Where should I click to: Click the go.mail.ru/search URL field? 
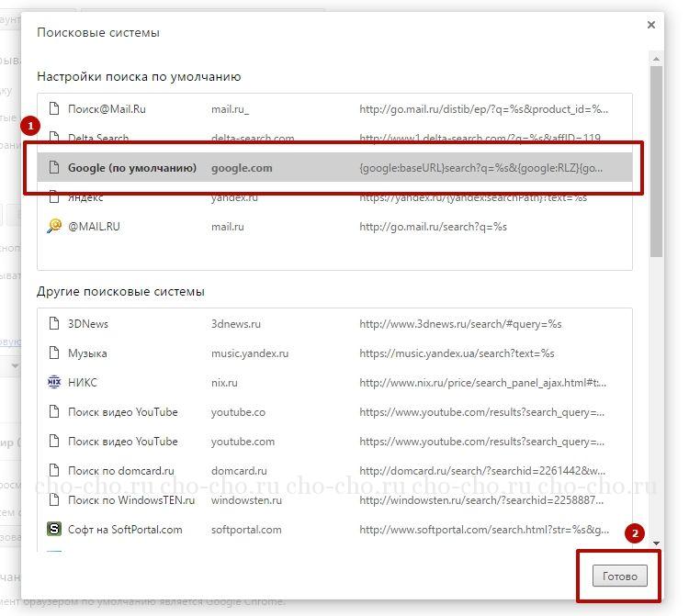click(433, 227)
